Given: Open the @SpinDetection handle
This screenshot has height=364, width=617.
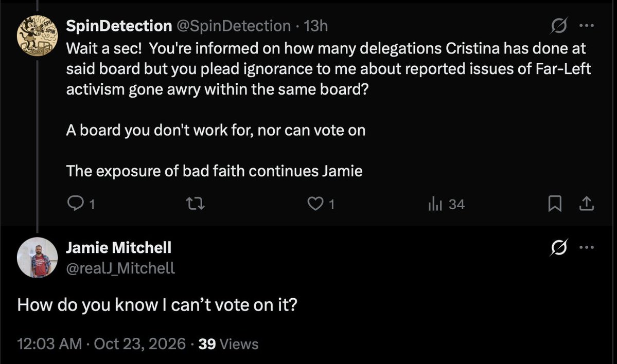Looking at the screenshot, I should [234, 26].
